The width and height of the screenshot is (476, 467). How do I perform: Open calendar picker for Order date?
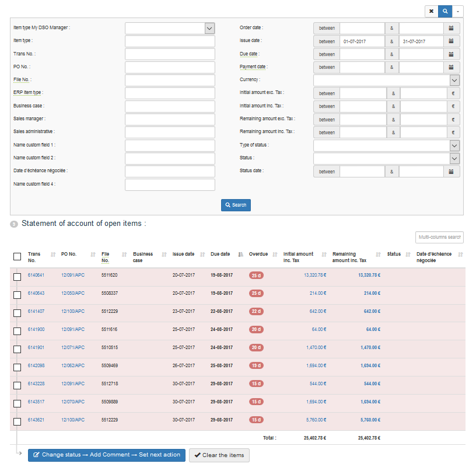[x=452, y=28]
